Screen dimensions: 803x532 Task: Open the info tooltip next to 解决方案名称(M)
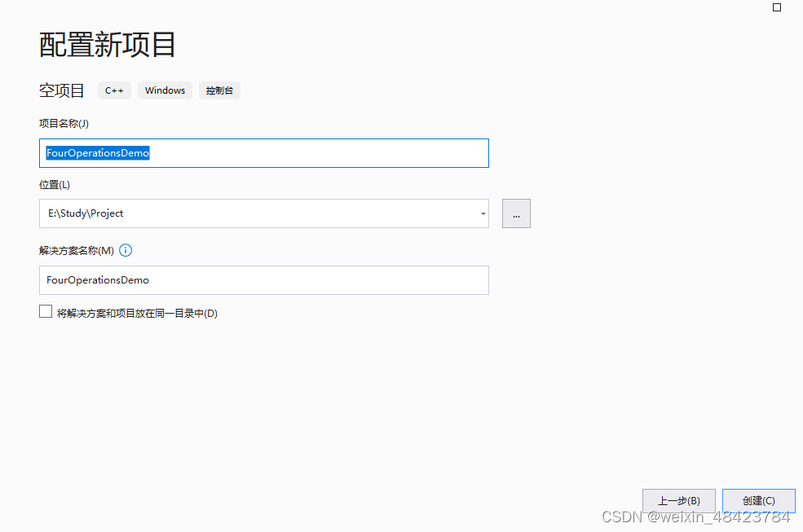coord(126,250)
